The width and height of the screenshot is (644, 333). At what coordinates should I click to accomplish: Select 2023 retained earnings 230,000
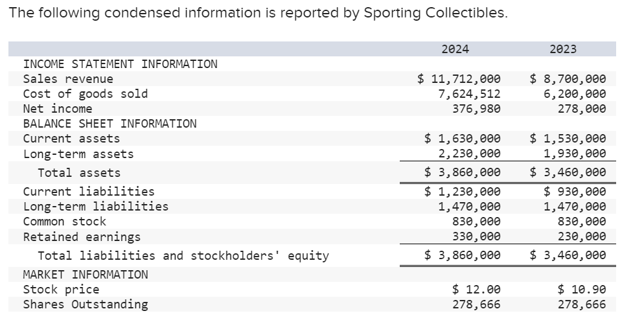[582, 236]
